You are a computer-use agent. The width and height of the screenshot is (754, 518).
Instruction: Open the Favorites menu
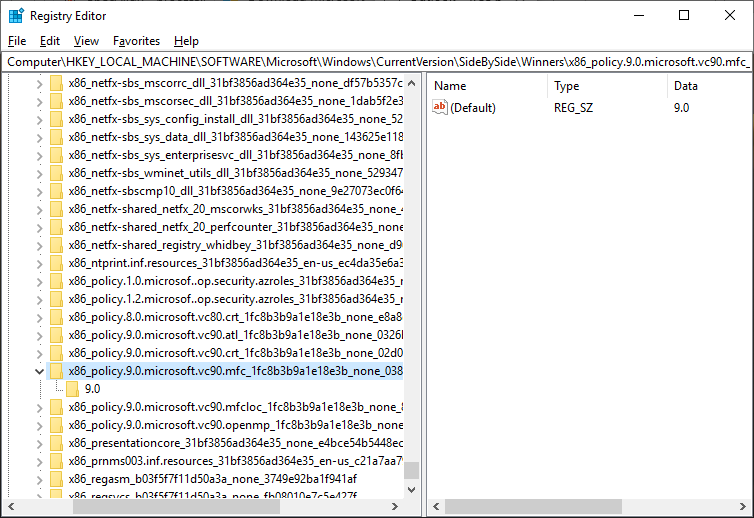click(x=136, y=41)
